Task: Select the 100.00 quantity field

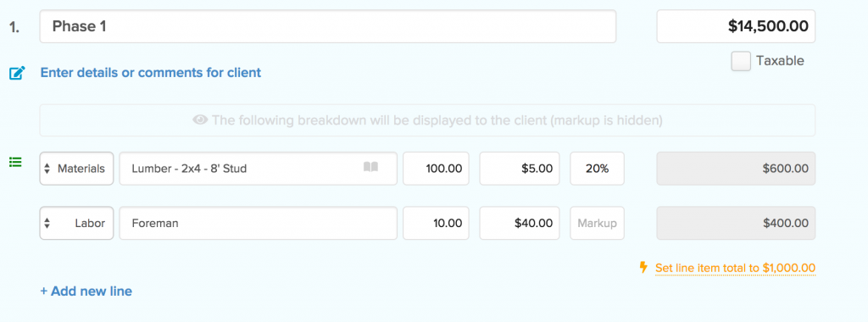Action: pyautogui.click(x=436, y=168)
